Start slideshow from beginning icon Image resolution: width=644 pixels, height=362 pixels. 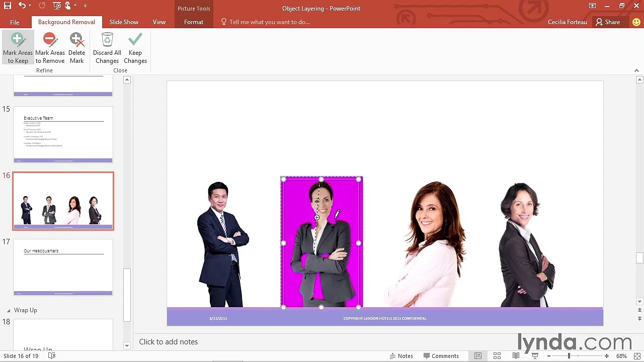click(56, 6)
